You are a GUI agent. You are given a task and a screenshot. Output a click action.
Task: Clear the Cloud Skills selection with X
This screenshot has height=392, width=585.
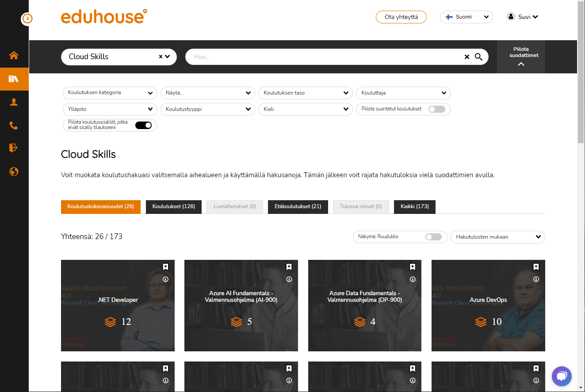tap(161, 57)
